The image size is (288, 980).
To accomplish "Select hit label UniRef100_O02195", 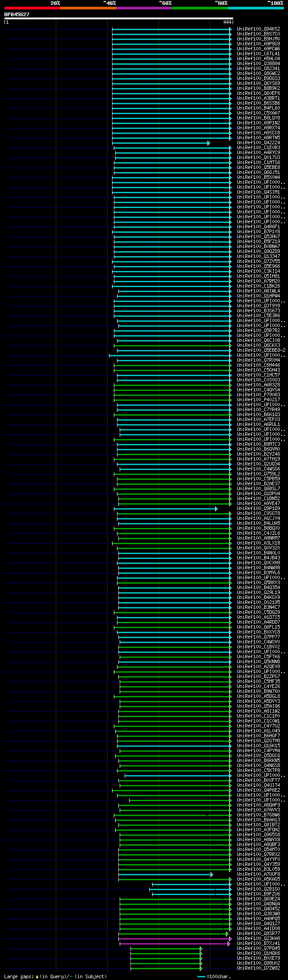I will (258, 602).
